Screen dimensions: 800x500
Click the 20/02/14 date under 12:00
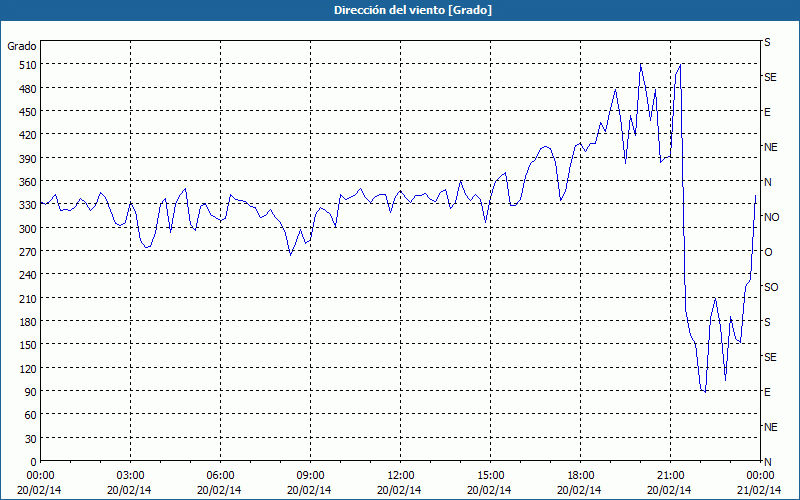point(399,490)
